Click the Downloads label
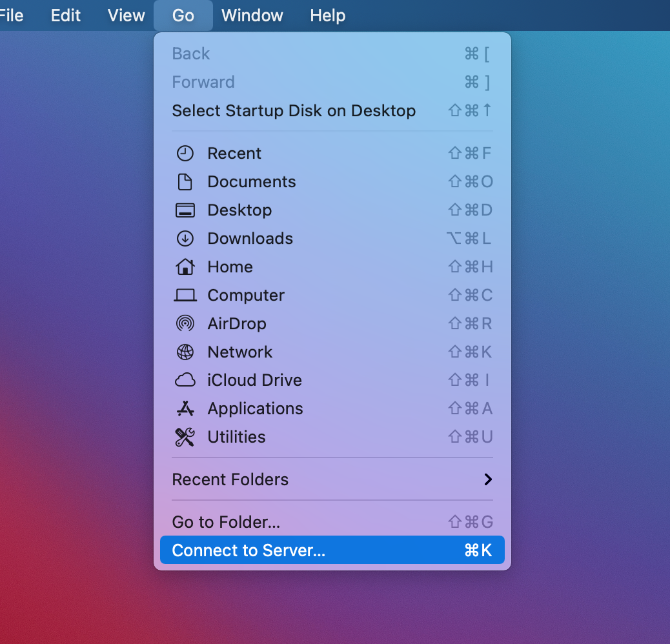The image size is (670, 644). tap(250, 238)
